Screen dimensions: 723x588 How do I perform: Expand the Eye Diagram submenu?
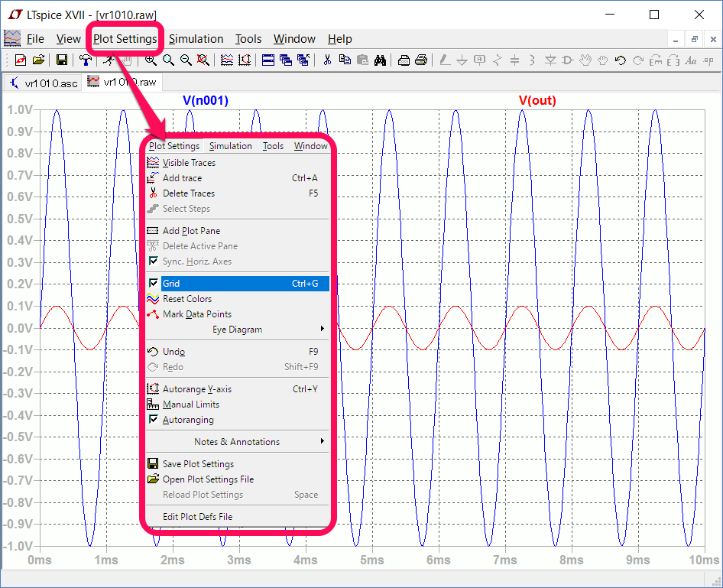click(x=238, y=330)
